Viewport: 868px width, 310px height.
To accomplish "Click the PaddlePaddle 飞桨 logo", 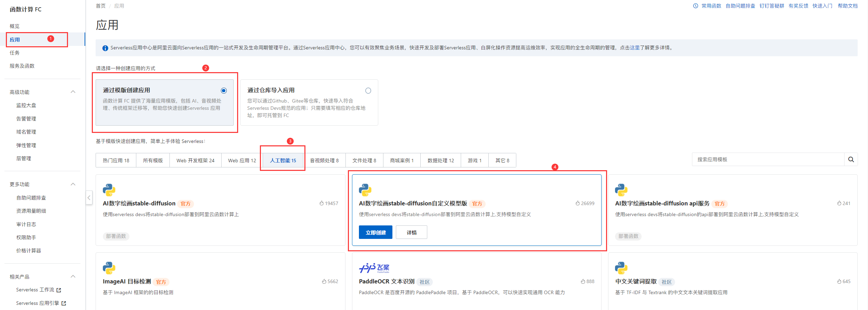I will click(x=374, y=268).
